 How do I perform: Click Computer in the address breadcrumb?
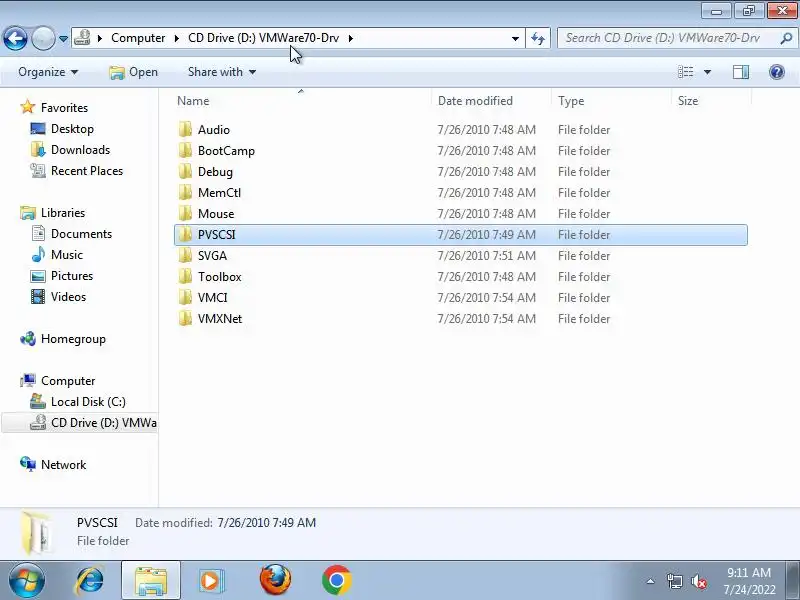click(x=138, y=38)
